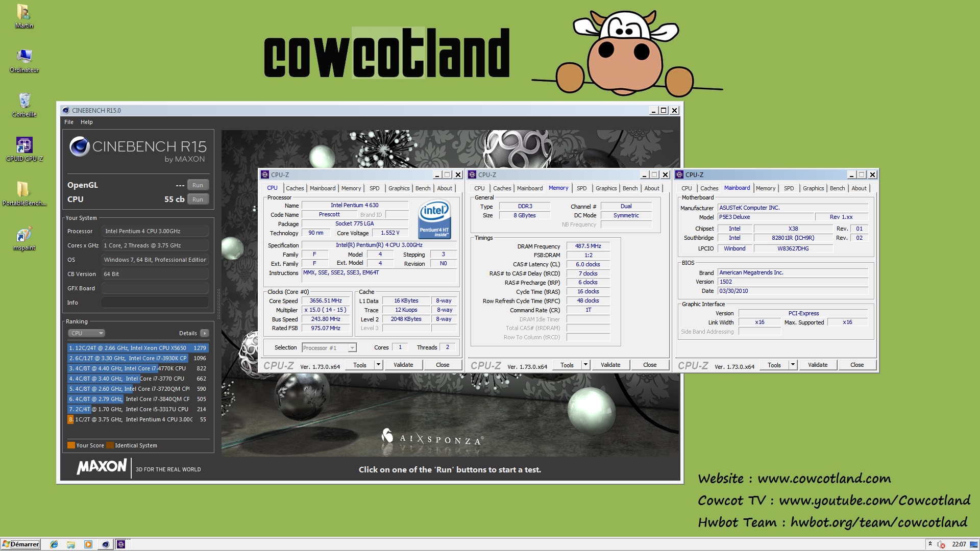Select the Pentium 4 ranking row
The image size is (980, 551).
pyautogui.click(x=138, y=419)
